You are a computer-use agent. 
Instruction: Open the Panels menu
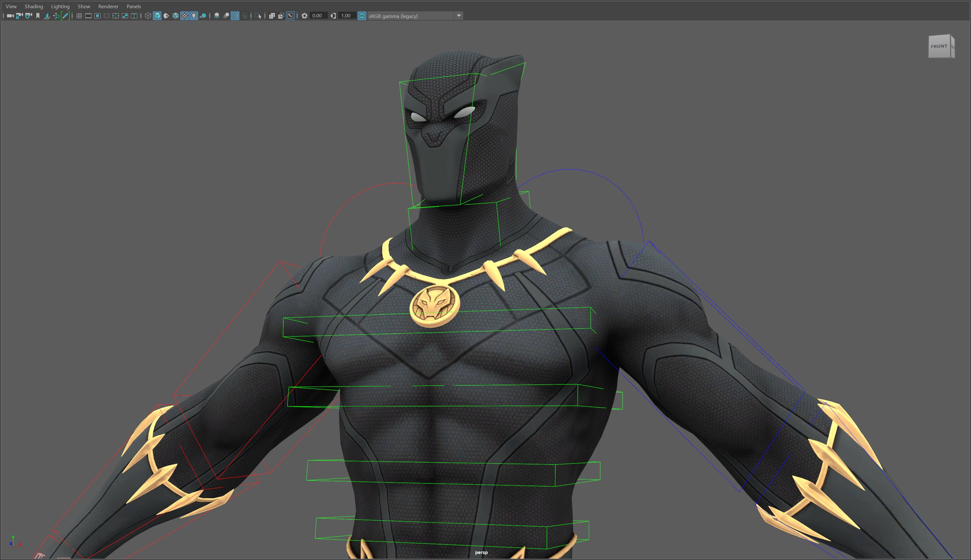click(134, 6)
